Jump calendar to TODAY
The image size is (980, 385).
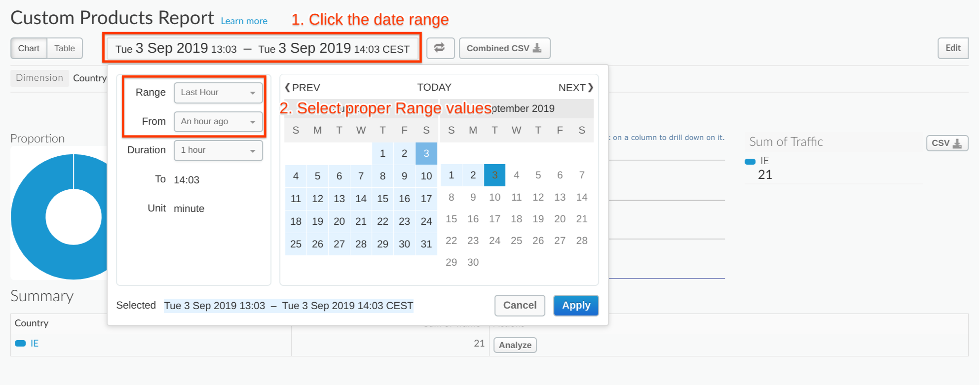tap(434, 88)
